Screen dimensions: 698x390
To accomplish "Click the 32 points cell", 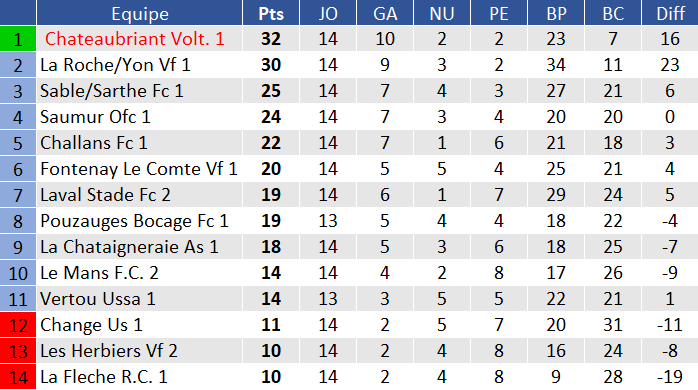I will (x=271, y=39).
